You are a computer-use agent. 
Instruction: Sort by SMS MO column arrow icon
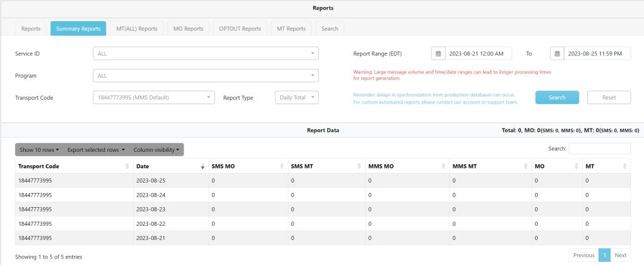282,166
